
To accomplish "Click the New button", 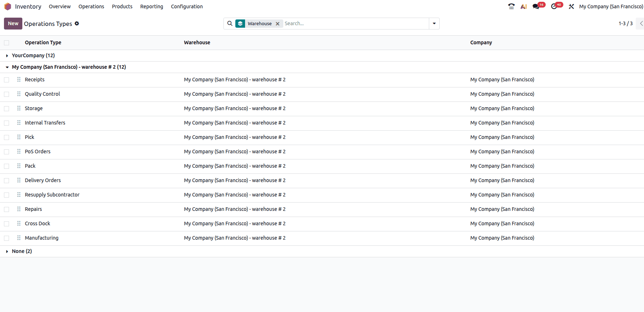I will (x=13, y=23).
